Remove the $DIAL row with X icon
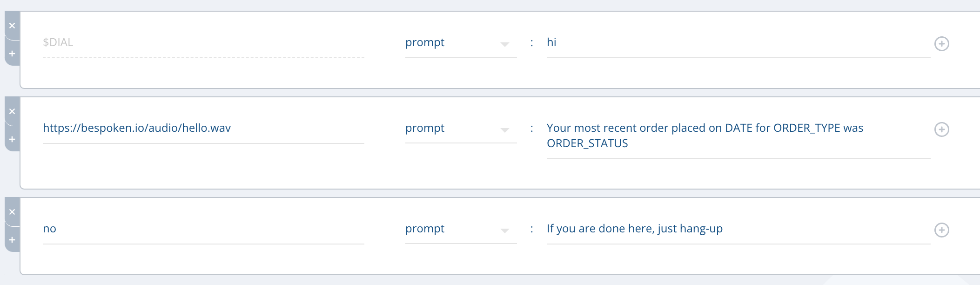The height and width of the screenshot is (285, 980). coord(12,26)
